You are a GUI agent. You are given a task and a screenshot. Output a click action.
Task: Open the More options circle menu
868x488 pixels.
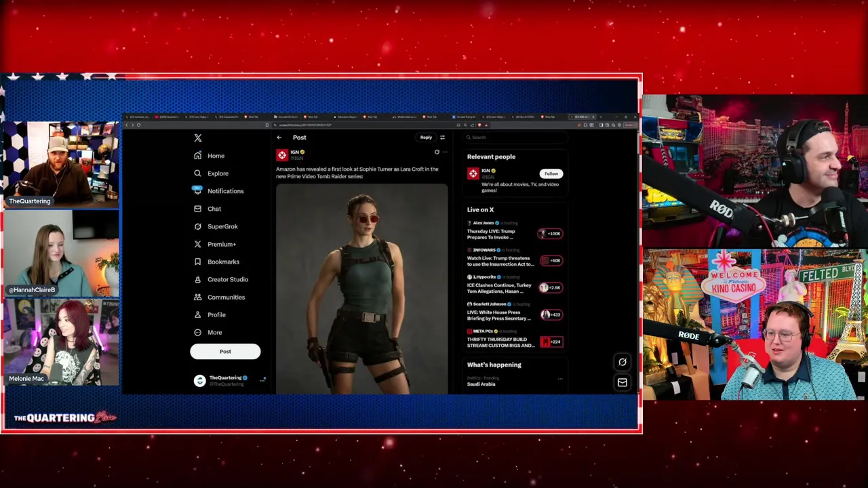tap(197, 332)
